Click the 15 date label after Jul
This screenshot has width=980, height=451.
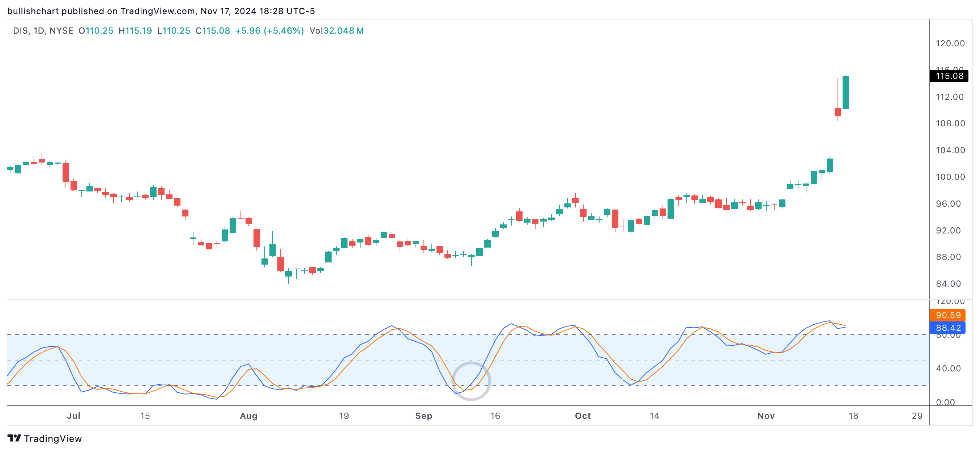tap(145, 416)
